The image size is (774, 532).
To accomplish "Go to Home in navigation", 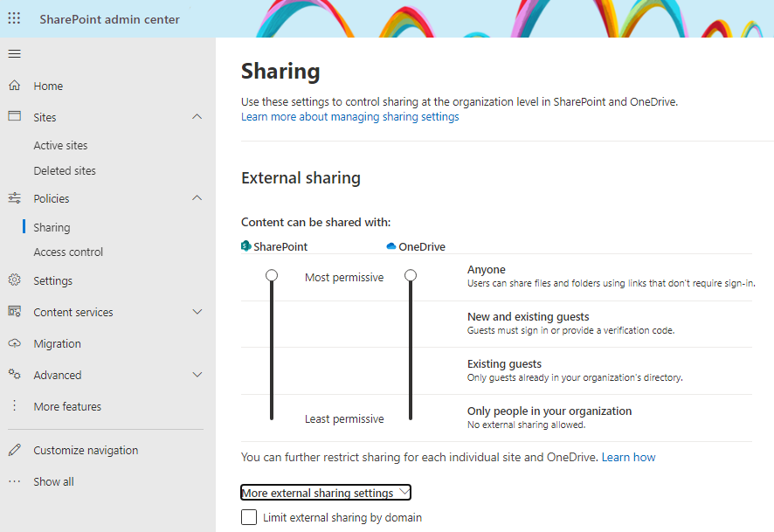I will pos(48,86).
